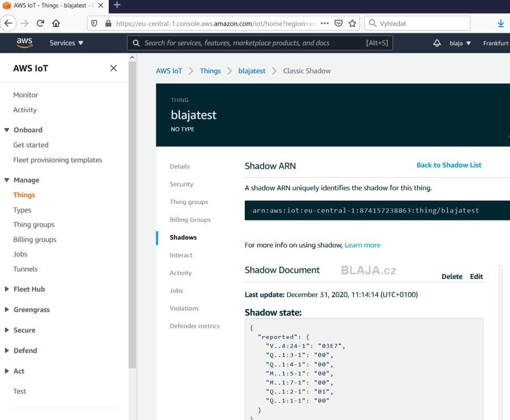Open Billing groups in the left sidebar
This screenshot has width=510, height=420.
[x=35, y=239]
